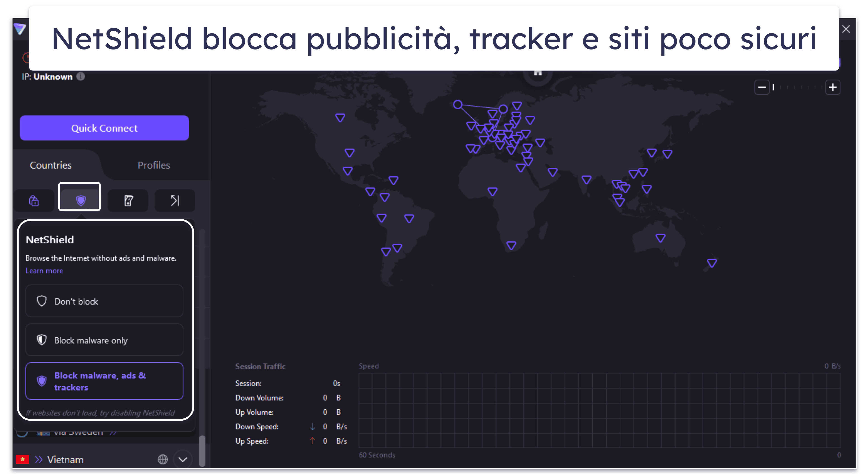
Task: Toggle the Secure Core lock icon
Action: coord(34,201)
